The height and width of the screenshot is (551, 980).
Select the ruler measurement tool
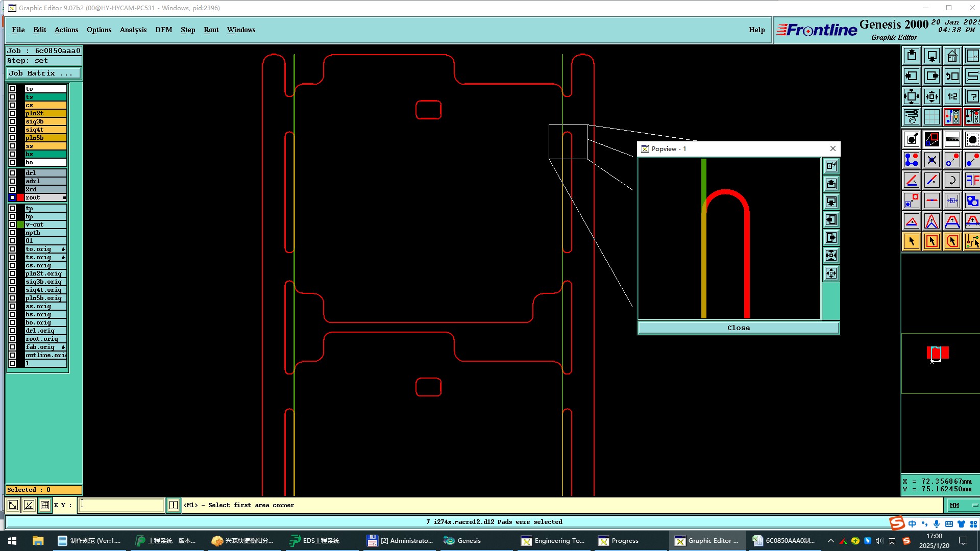(952, 139)
